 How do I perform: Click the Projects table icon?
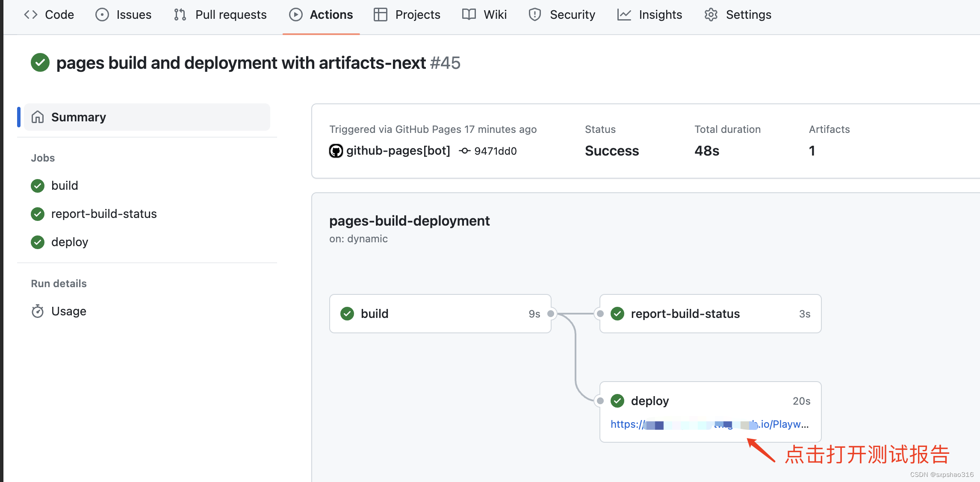381,15
